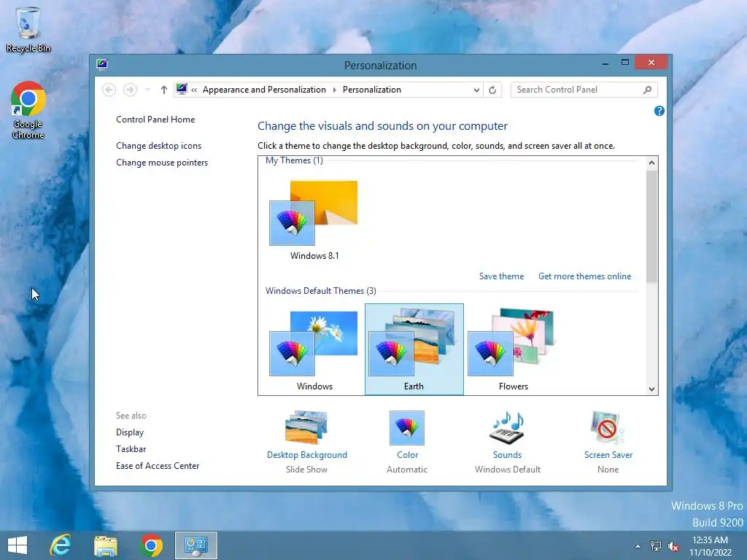Click the Personalization breadcrumb segment
747x560 pixels.
[x=372, y=90]
